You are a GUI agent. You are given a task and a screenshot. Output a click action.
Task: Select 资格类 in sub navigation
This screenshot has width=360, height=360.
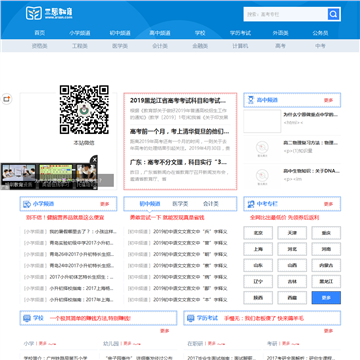click(x=40, y=46)
